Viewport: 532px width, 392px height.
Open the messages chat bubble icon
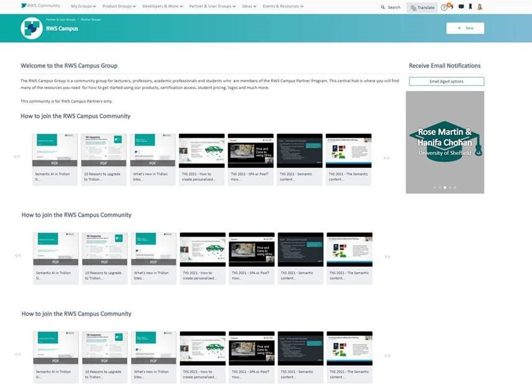[x=461, y=7]
